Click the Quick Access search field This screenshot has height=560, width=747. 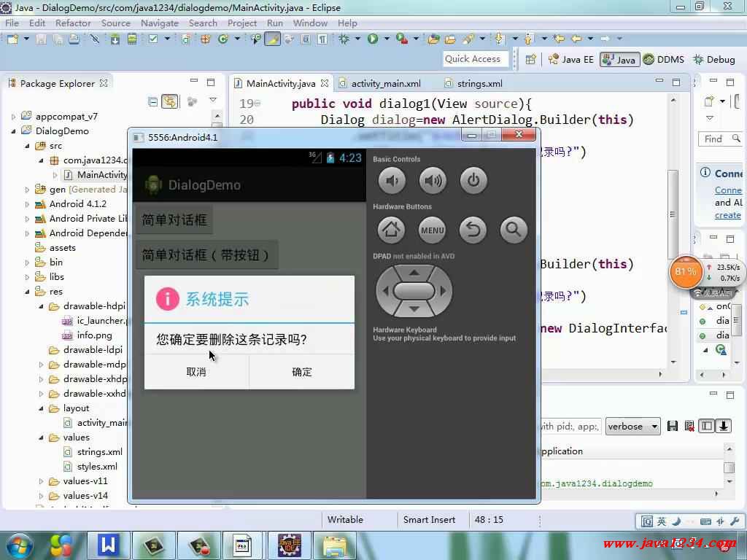[476, 59]
